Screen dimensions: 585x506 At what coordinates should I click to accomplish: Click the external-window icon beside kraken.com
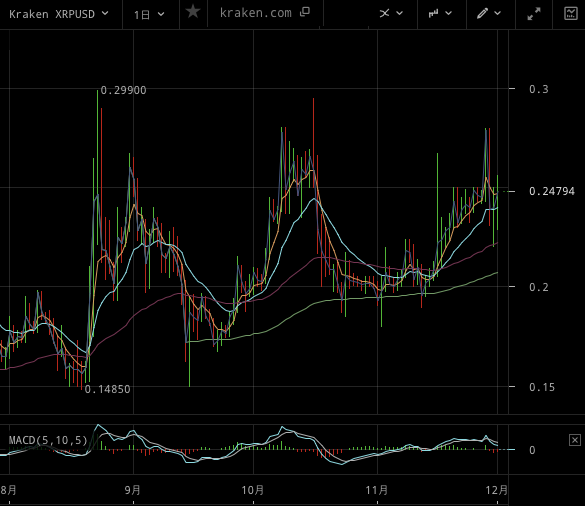[305, 12]
